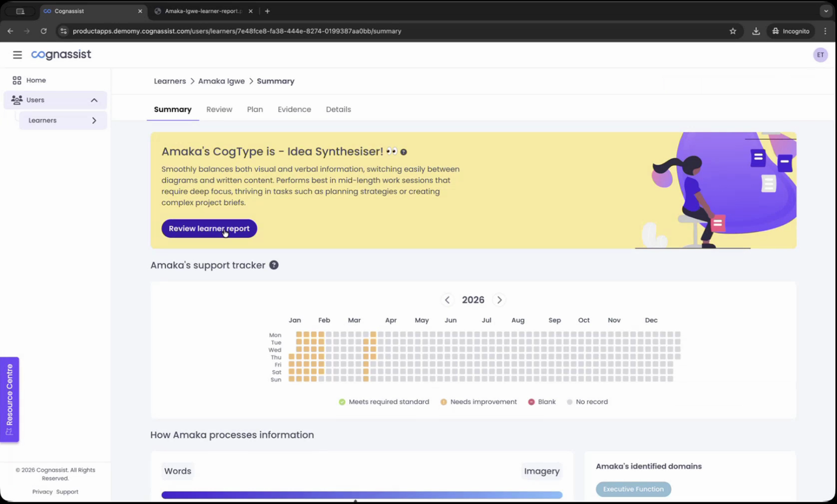Open the Plan tab
Viewport: 837px width, 504px height.
click(x=255, y=109)
